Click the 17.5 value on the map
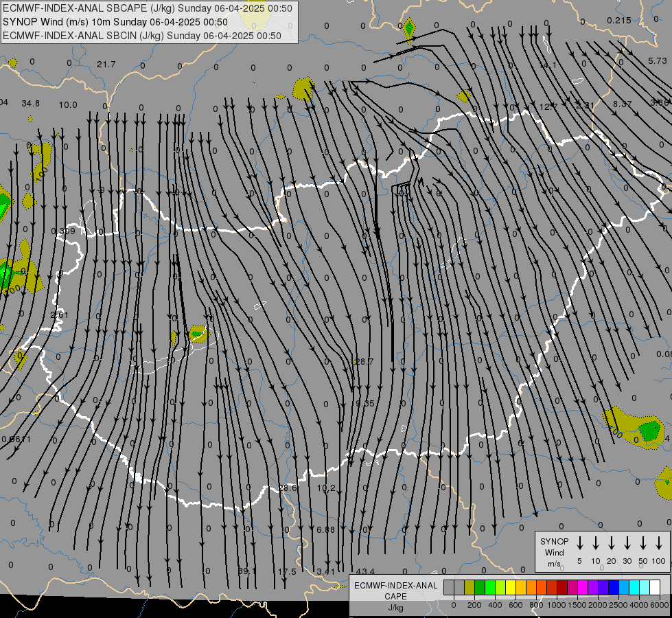The height and width of the screenshot is (618, 672). point(287,572)
